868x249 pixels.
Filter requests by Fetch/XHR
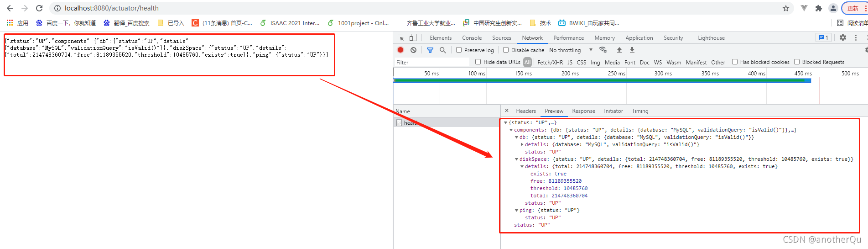point(550,62)
